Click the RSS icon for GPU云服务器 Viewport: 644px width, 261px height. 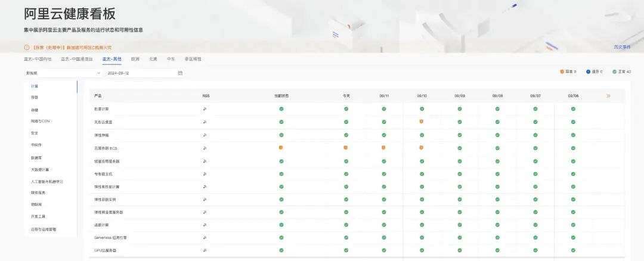point(205,250)
